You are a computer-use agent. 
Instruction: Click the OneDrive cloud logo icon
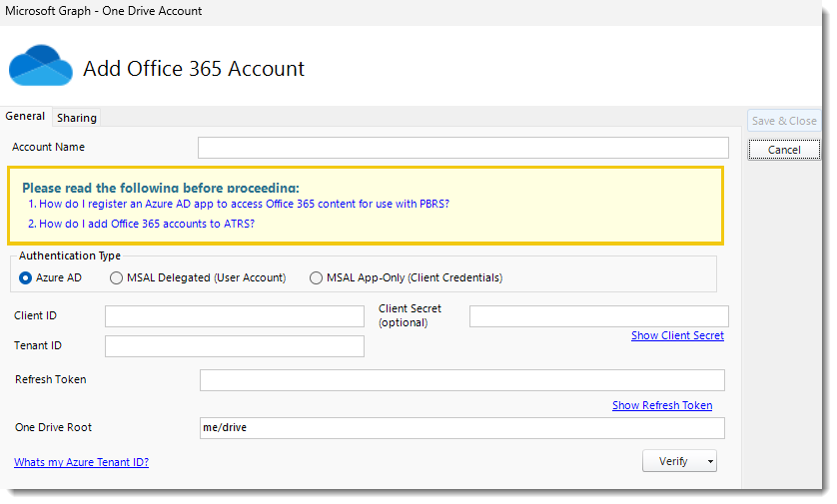coord(41,66)
